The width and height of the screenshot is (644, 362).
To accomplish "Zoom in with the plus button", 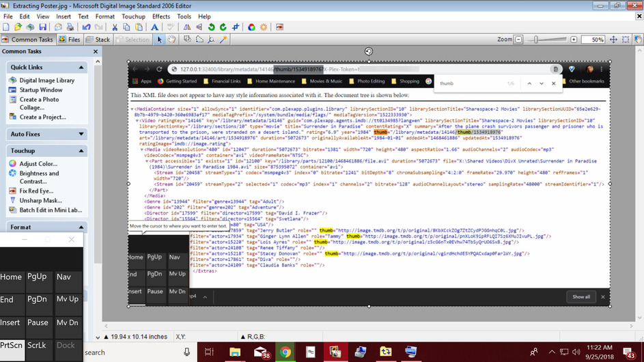I will click(574, 40).
